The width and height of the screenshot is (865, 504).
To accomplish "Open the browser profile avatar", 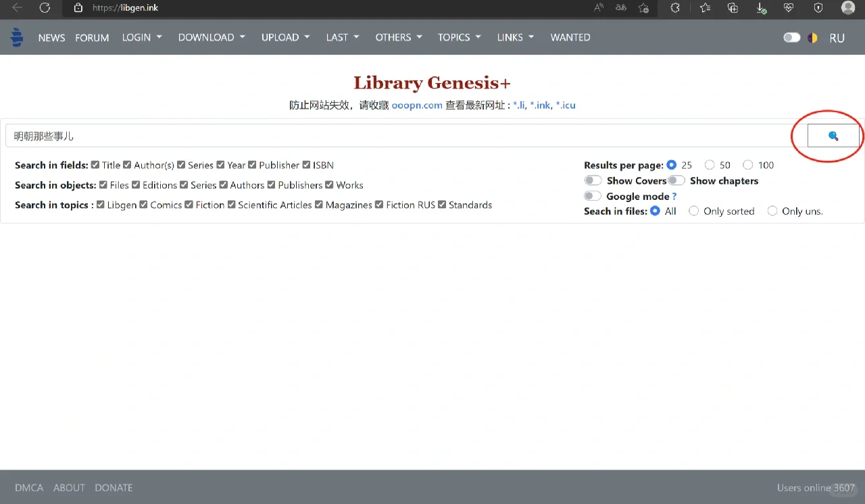I will coord(848,8).
